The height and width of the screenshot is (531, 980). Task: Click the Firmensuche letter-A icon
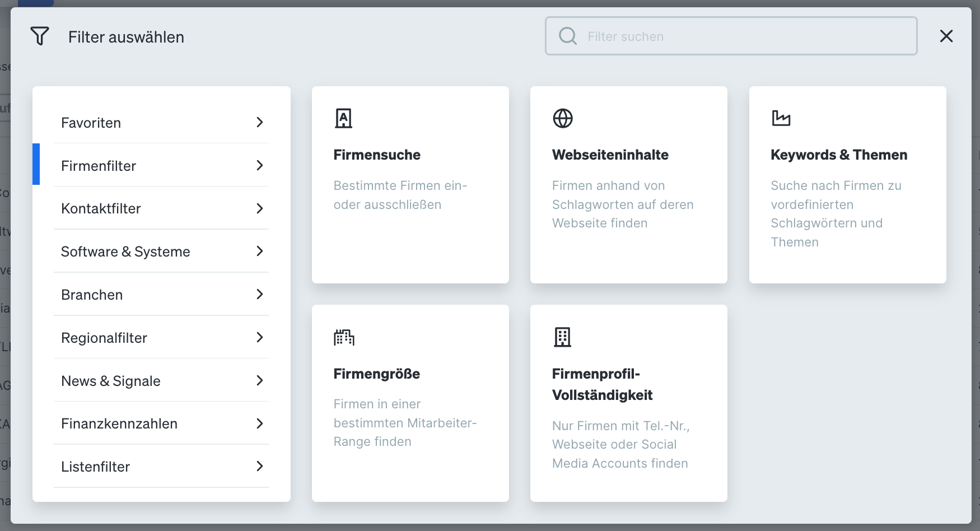pos(342,118)
